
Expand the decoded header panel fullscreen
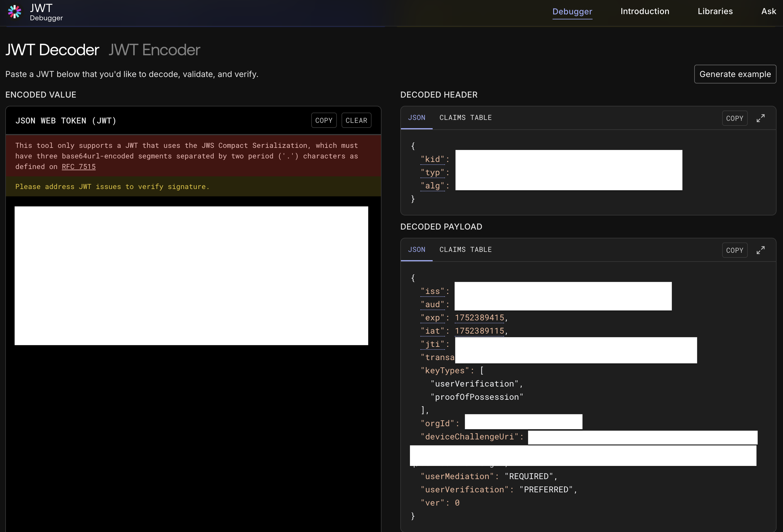(760, 118)
